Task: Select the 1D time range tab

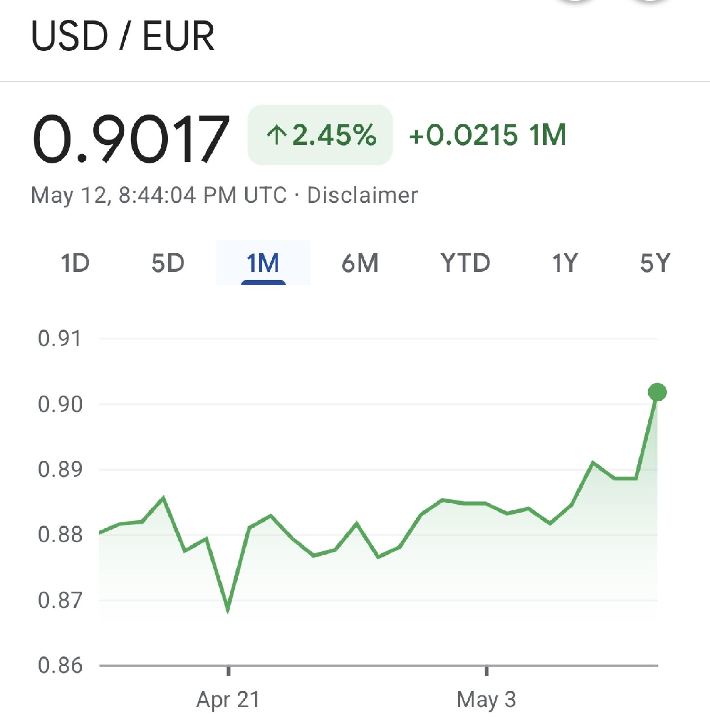Action: (x=75, y=263)
